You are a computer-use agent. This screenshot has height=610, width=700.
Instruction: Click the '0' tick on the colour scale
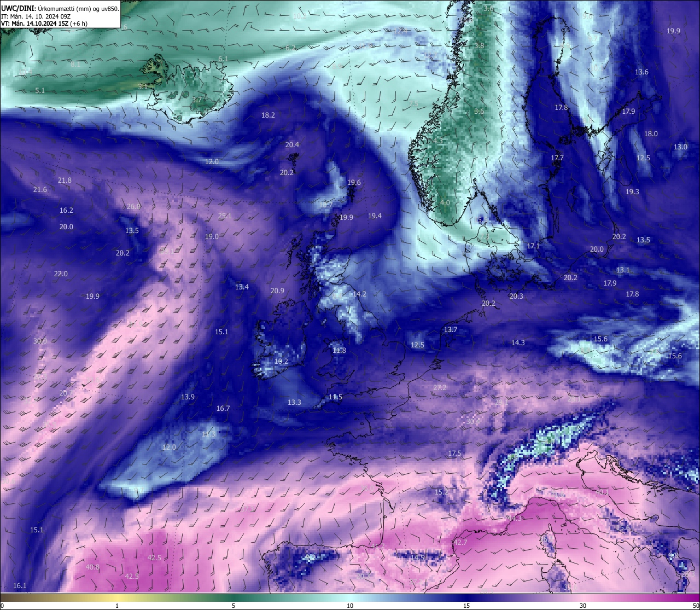click(2, 606)
